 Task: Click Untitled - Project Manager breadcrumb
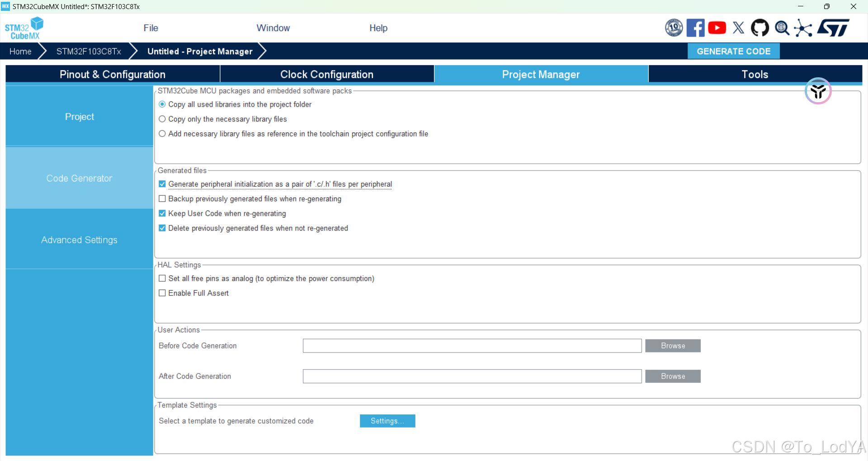200,52
